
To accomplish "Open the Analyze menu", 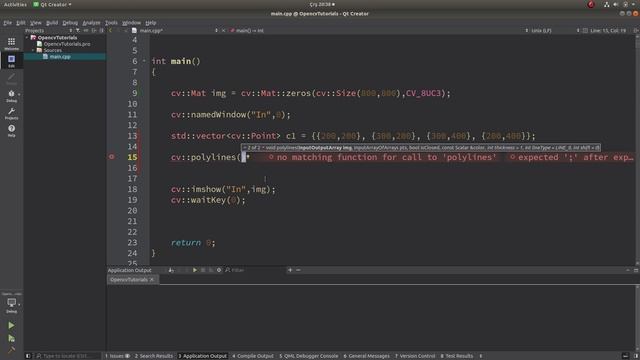I will (x=91, y=23).
